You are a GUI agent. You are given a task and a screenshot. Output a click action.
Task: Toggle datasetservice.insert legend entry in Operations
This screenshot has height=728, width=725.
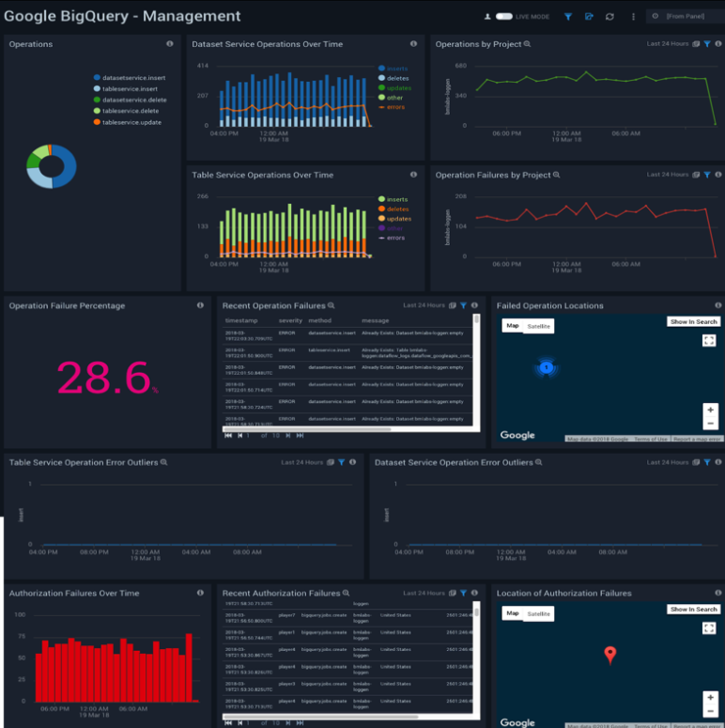point(130,78)
